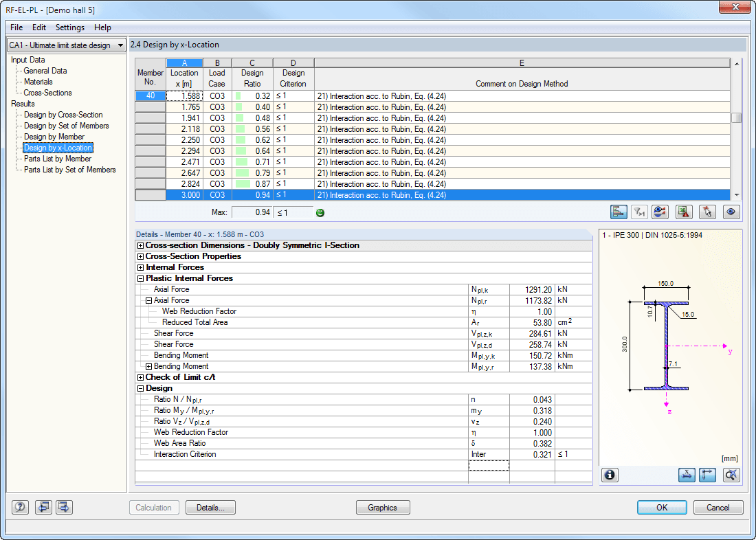Image resolution: width=756 pixels, height=540 pixels.
Task: Select Cross-Sections in the tree
Action: [47, 93]
